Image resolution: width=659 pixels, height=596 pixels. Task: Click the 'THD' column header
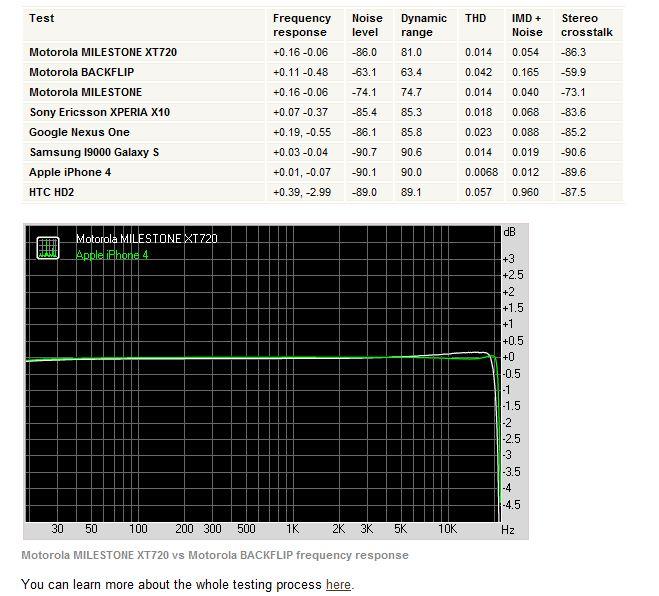[x=475, y=18]
